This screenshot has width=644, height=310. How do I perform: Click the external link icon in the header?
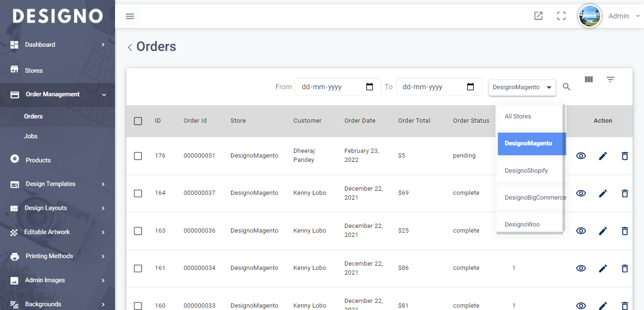tap(538, 16)
